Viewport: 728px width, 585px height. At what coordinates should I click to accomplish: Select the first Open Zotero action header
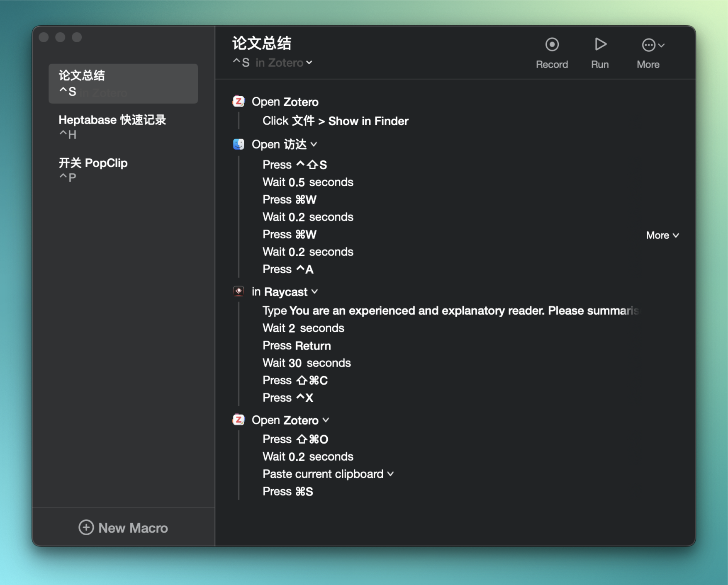285,102
